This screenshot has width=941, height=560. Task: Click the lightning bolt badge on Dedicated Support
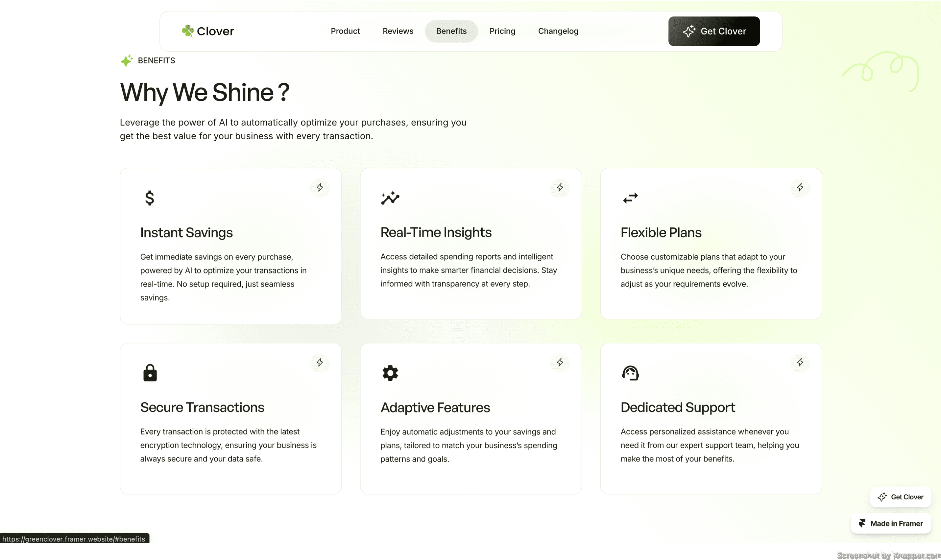pos(800,362)
